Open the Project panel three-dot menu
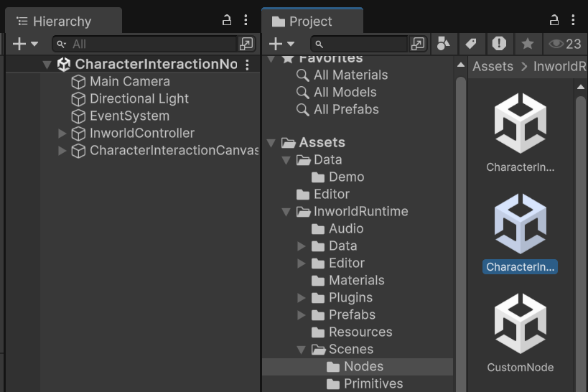Image resolution: width=588 pixels, height=392 pixels. (x=573, y=20)
